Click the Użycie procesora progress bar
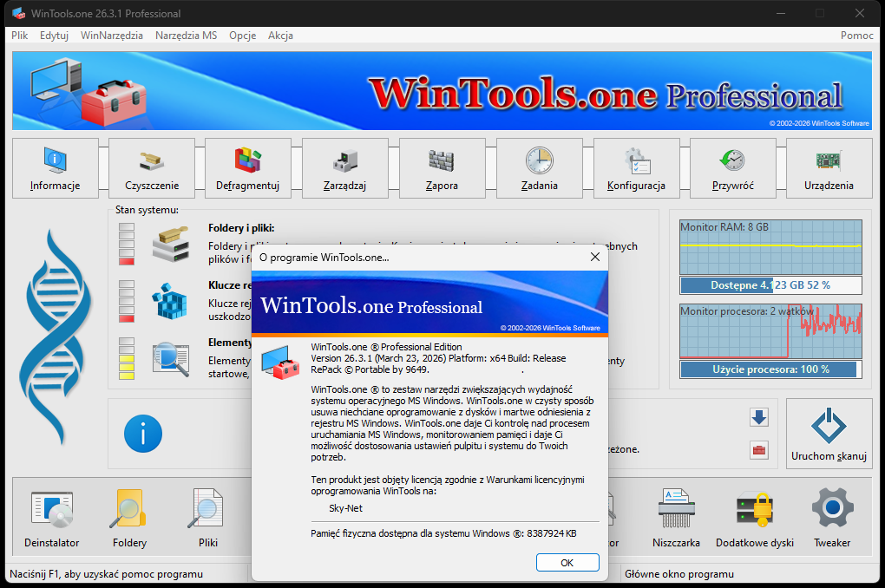885x588 pixels. tap(771, 369)
